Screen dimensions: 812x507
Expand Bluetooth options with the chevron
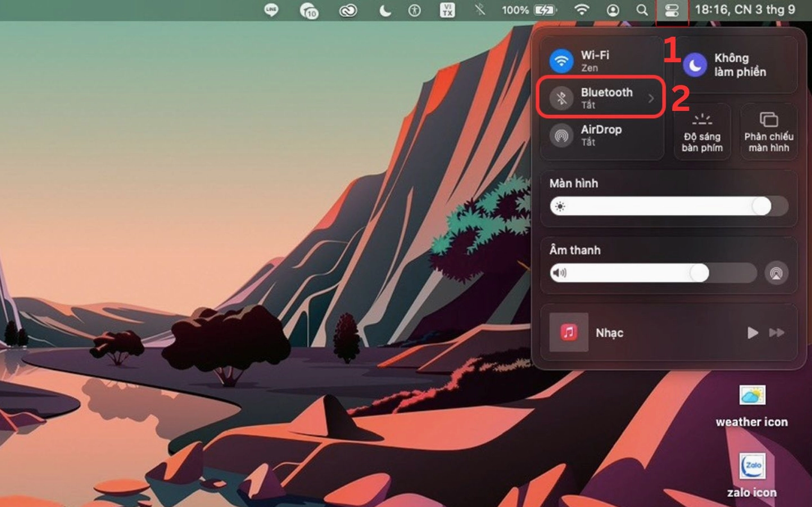tap(651, 98)
